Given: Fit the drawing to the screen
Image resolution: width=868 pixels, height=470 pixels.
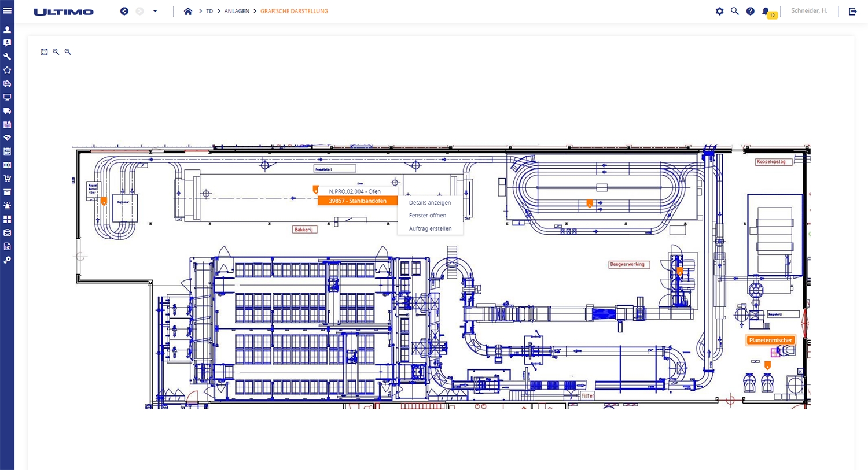Looking at the screenshot, I should pos(44,52).
